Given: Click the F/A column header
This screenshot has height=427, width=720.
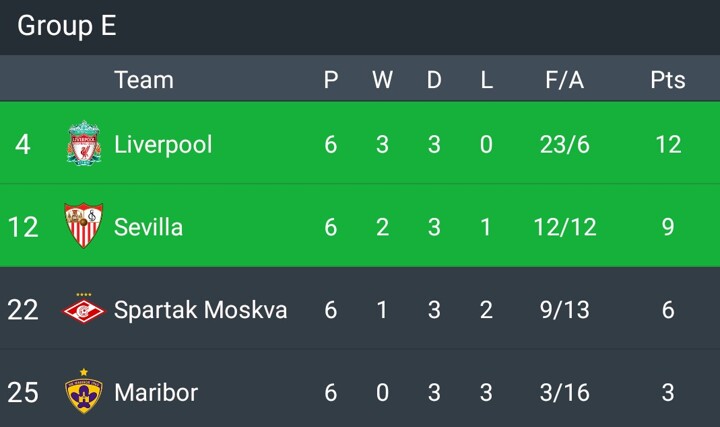Looking at the screenshot, I should tap(564, 80).
